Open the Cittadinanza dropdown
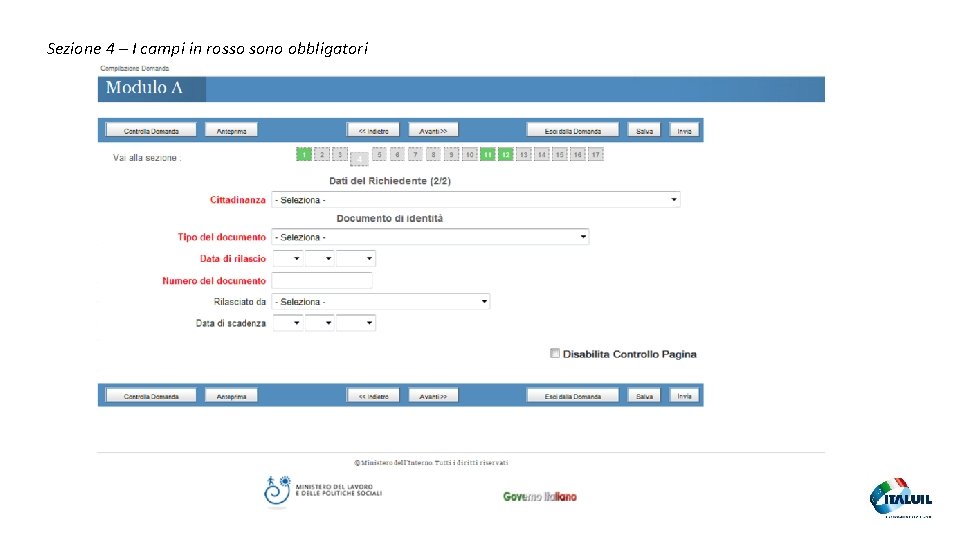Viewport: 960px width, 540px height. [x=476, y=200]
